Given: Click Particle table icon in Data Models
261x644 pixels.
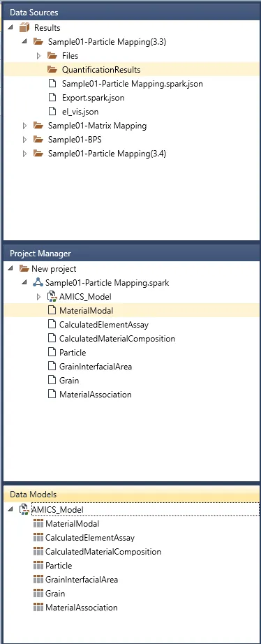Looking at the screenshot, I should pos(38,566).
